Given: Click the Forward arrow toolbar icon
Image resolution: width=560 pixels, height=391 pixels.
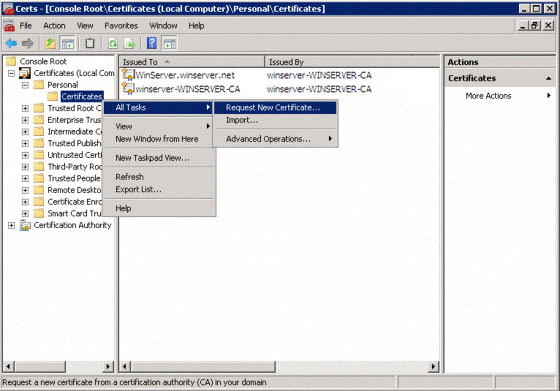Looking at the screenshot, I should [x=28, y=44].
